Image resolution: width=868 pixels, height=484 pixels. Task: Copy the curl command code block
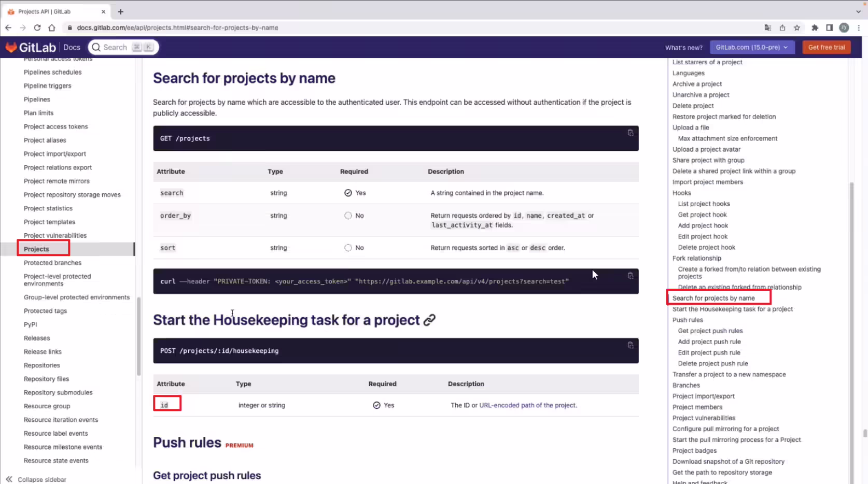click(631, 276)
